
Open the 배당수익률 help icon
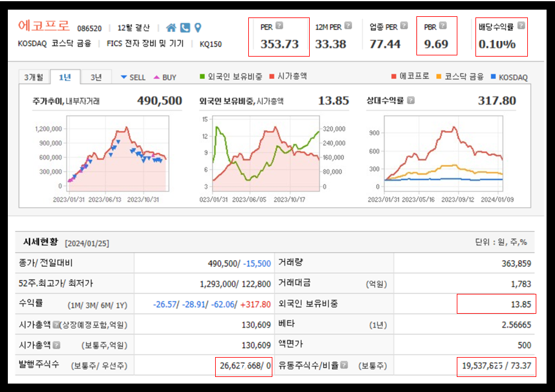pyautogui.click(x=521, y=25)
